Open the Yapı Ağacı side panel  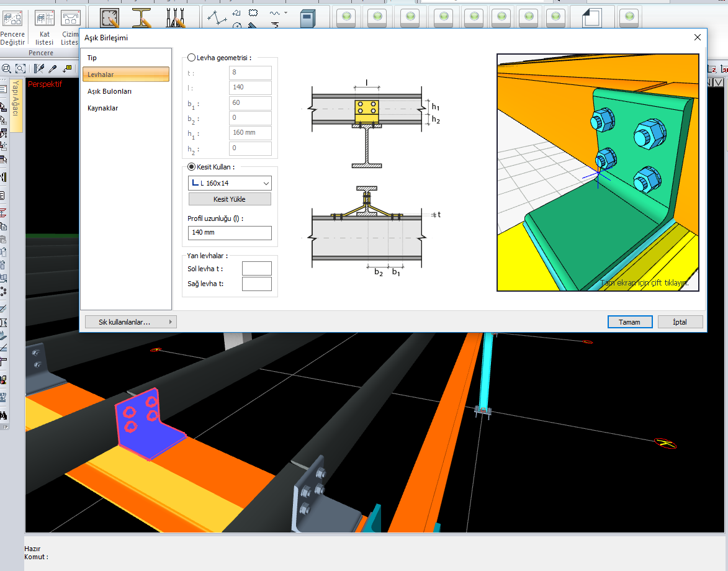17,106
